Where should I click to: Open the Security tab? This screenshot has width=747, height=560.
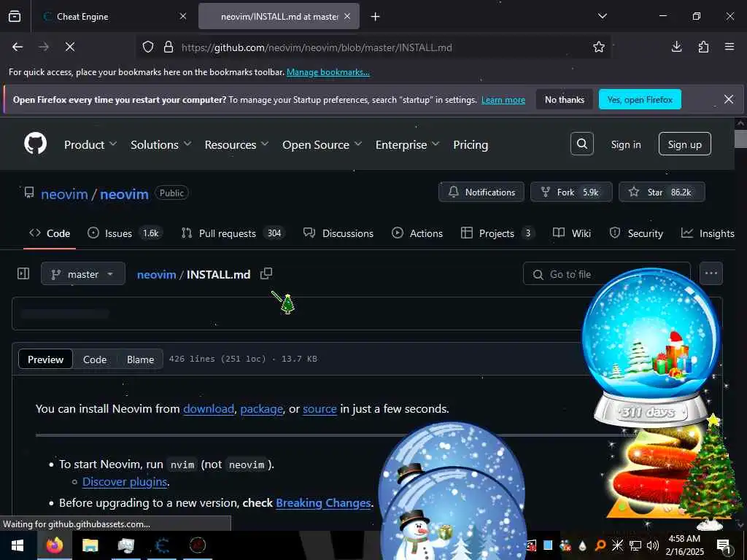(x=636, y=233)
